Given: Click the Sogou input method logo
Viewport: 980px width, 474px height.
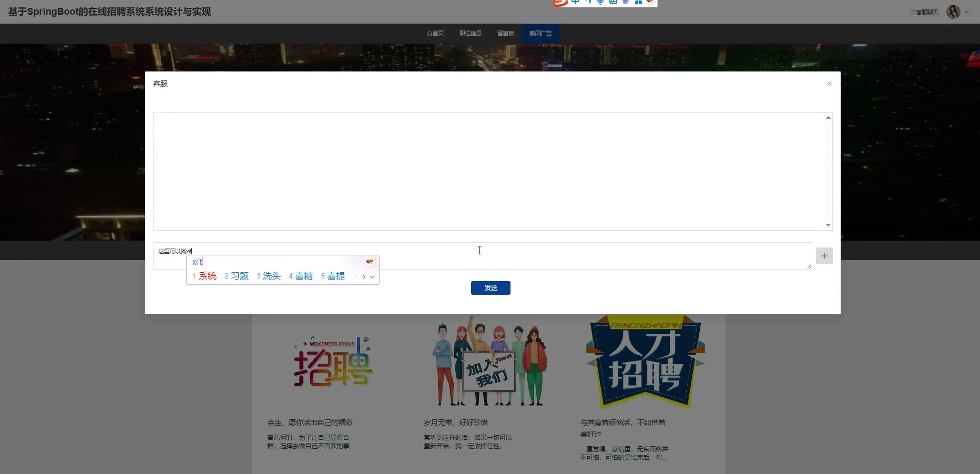Looking at the screenshot, I should (561, 2).
